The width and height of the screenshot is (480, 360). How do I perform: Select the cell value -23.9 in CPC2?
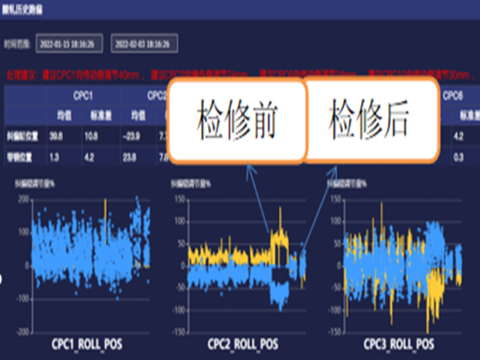click(x=131, y=136)
